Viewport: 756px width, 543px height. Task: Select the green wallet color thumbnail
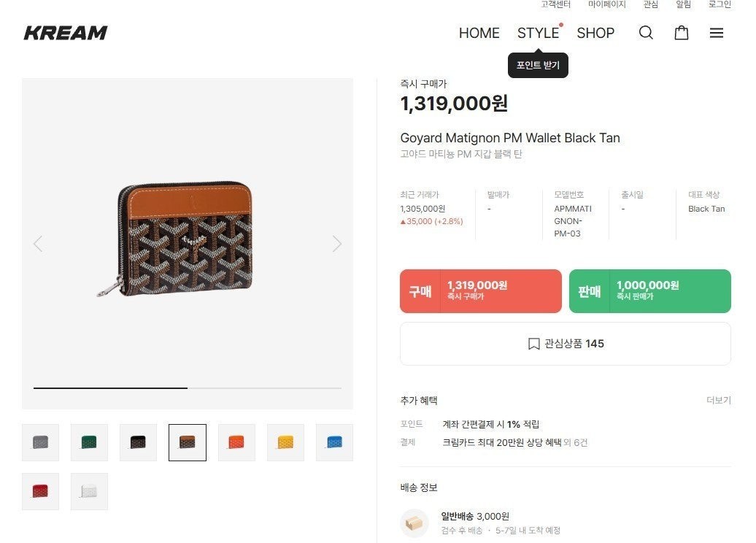coord(89,442)
